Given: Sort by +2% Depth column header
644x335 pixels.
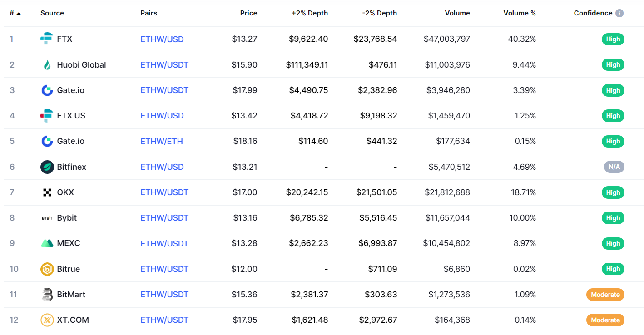Looking at the screenshot, I should point(310,13).
